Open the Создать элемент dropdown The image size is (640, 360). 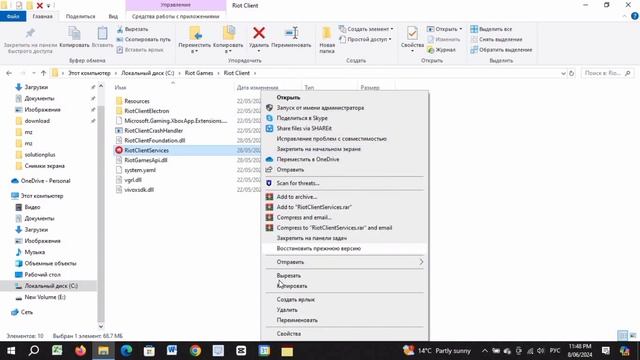coord(366,29)
